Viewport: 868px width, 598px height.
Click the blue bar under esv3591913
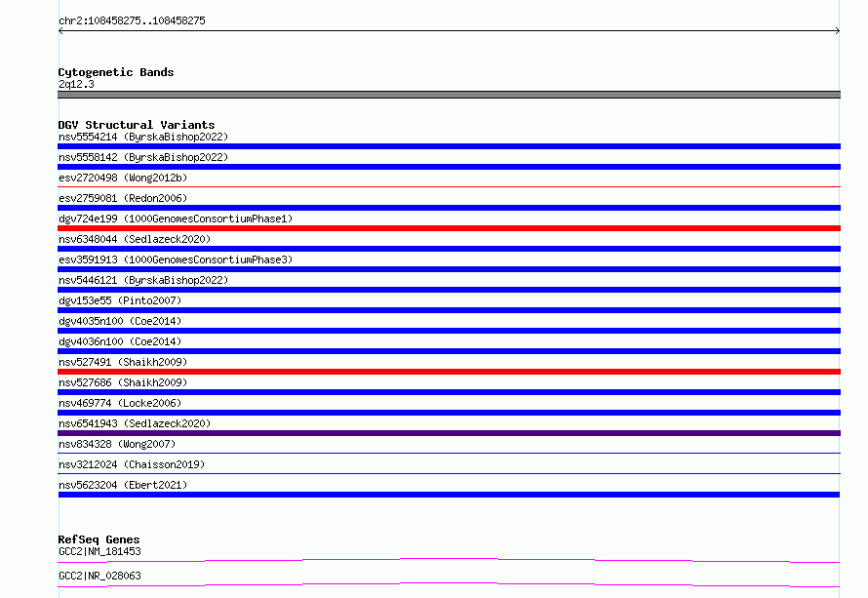pyautogui.click(x=449, y=269)
